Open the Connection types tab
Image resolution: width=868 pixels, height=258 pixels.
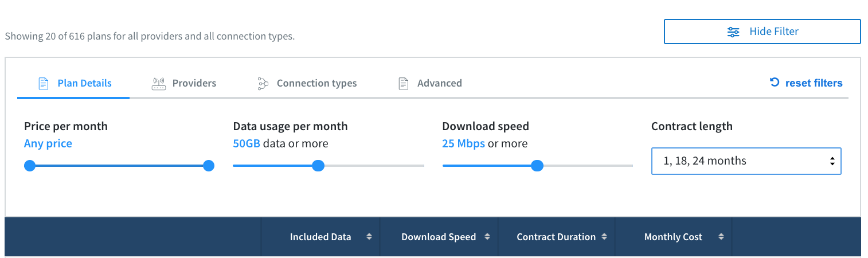316,84
